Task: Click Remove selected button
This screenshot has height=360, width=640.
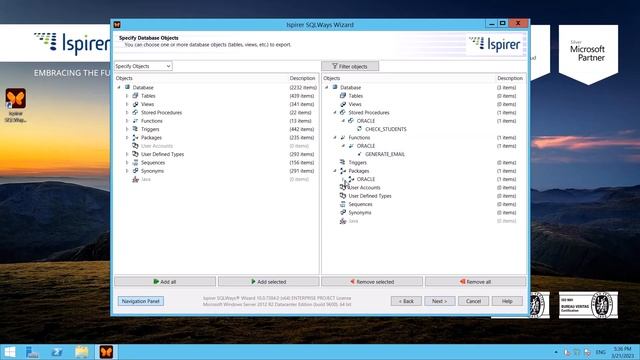Action: (372, 282)
